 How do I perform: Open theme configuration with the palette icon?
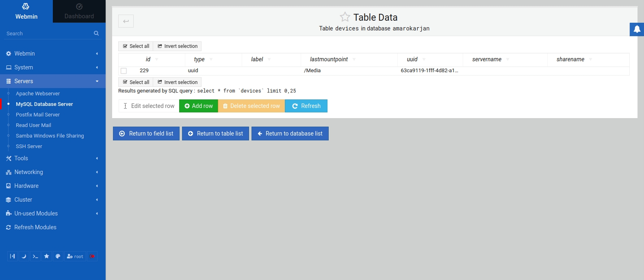pyautogui.click(x=58, y=256)
